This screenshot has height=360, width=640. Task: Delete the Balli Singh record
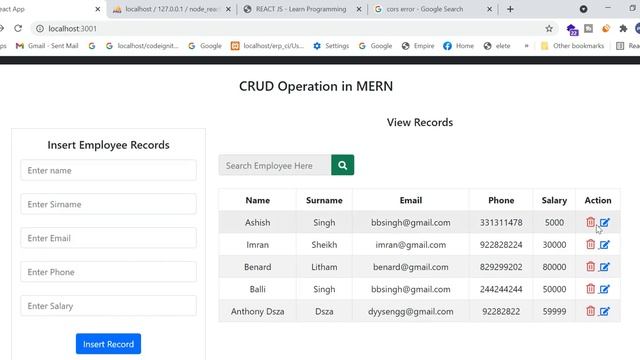(590, 289)
